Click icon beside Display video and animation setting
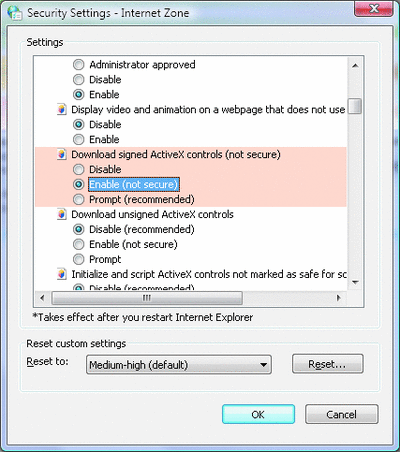Image resolution: width=400 pixels, height=452 pixels. pos(61,109)
